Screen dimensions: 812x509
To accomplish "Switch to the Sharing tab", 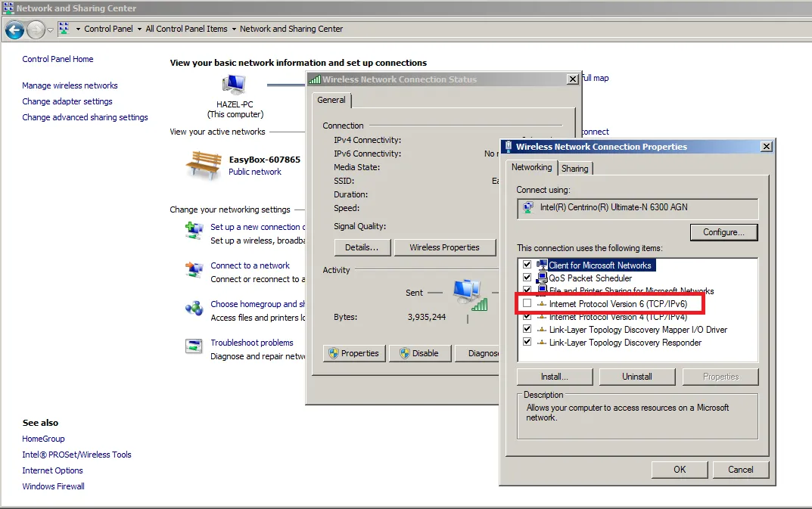I will click(x=575, y=169).
